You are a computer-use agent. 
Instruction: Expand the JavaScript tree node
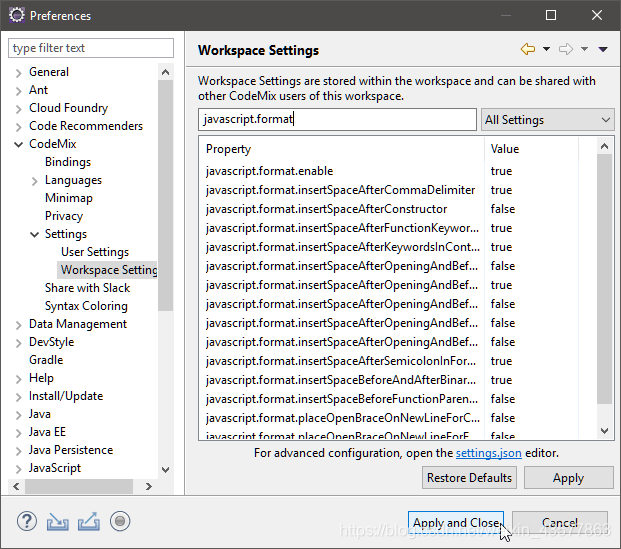point(19,469)
